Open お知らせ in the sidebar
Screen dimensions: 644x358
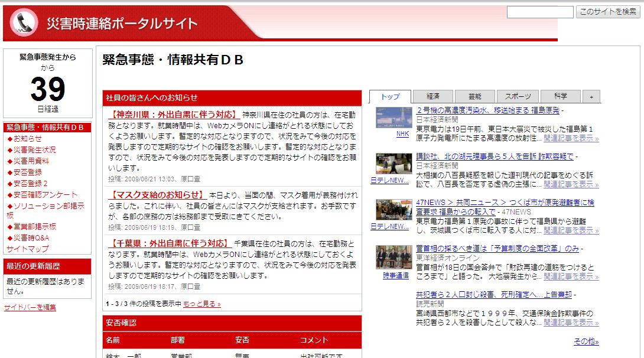pos(27,139)
